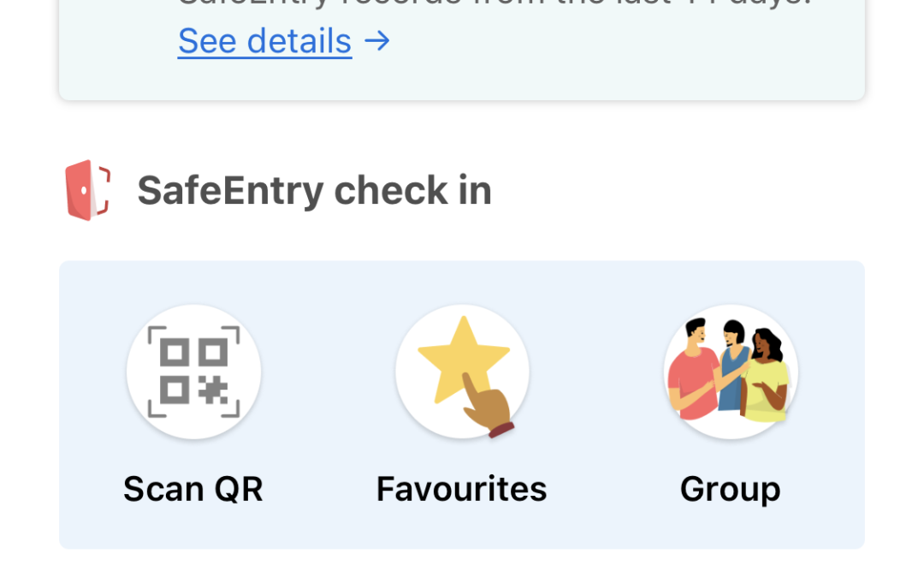This screenshot has height=578, width=924.
Task: Click the arrow beside See details
Action: pyautogui.click(x=377, y=41)
